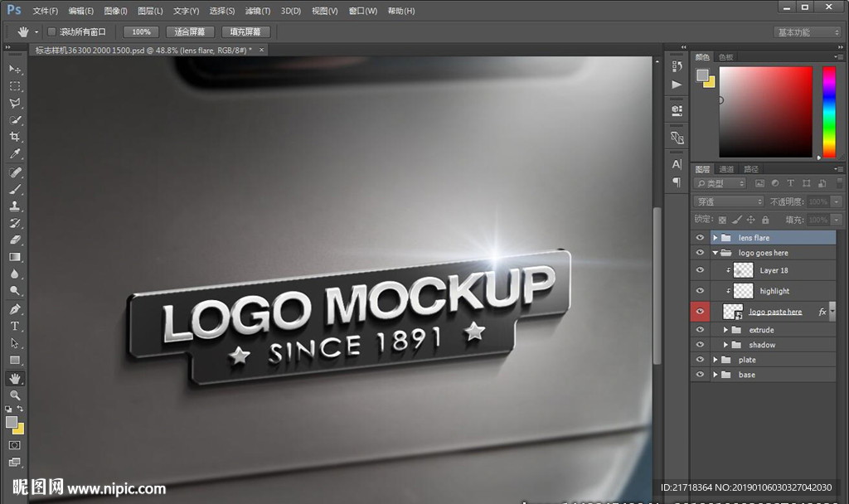The image size is (849, 504).
Task: Click the 100% zoom button
Action: pyautogui.click(x=141, y=32)
